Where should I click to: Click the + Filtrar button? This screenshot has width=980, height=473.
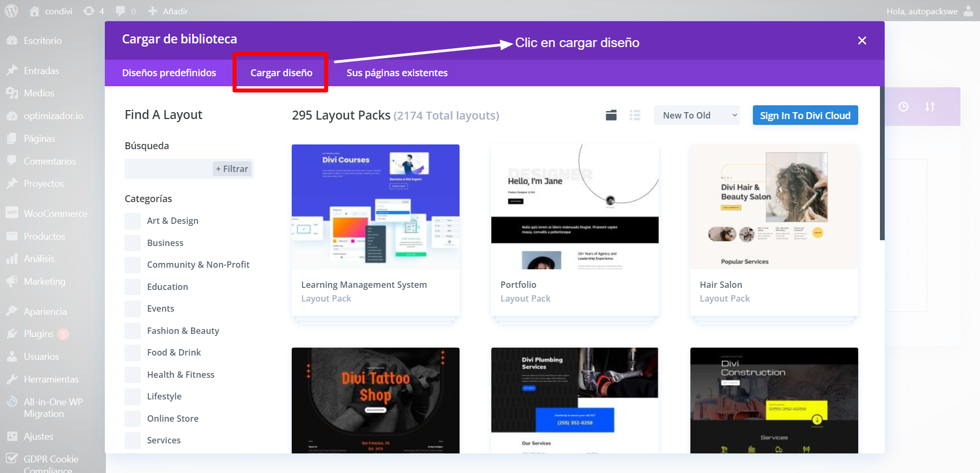pos(232,169)
